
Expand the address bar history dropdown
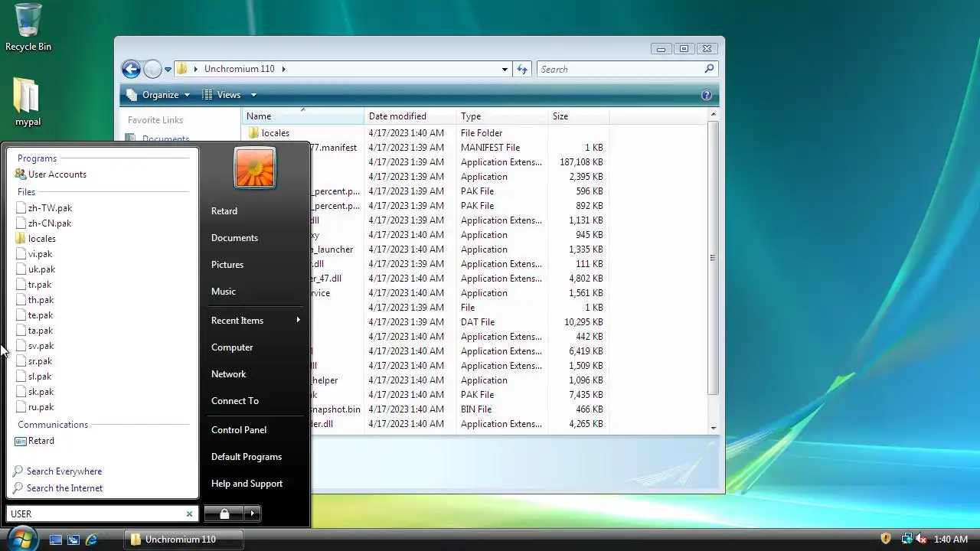[505, 69]
